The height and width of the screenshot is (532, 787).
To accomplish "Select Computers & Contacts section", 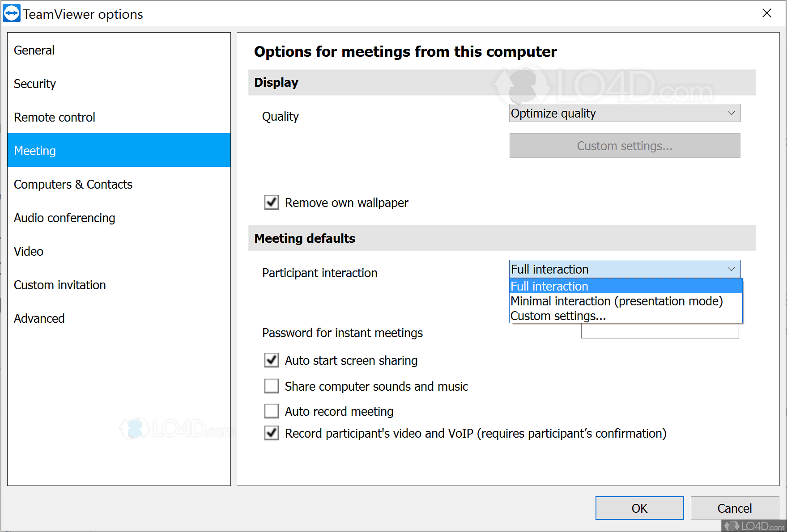I will (73, 184).
